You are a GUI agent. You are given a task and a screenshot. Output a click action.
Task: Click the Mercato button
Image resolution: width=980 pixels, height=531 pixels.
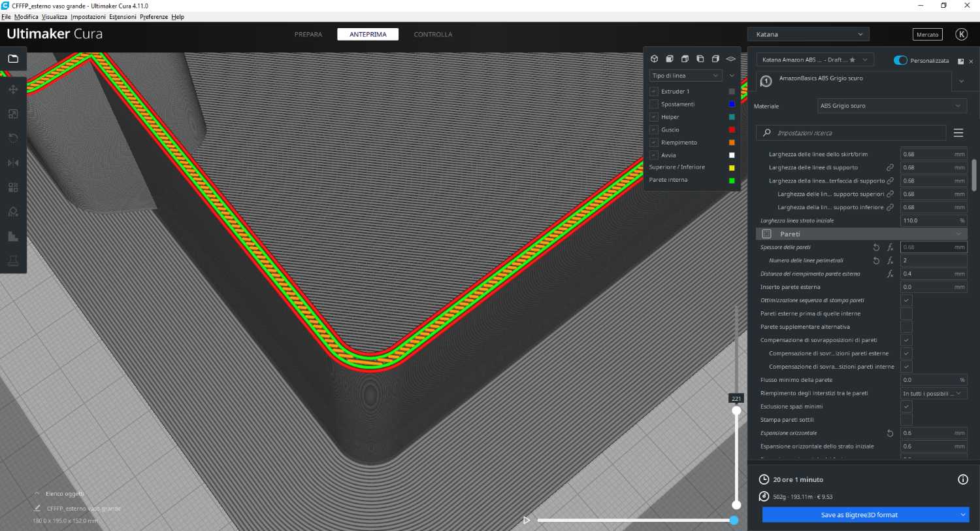[x=928, y=35]
